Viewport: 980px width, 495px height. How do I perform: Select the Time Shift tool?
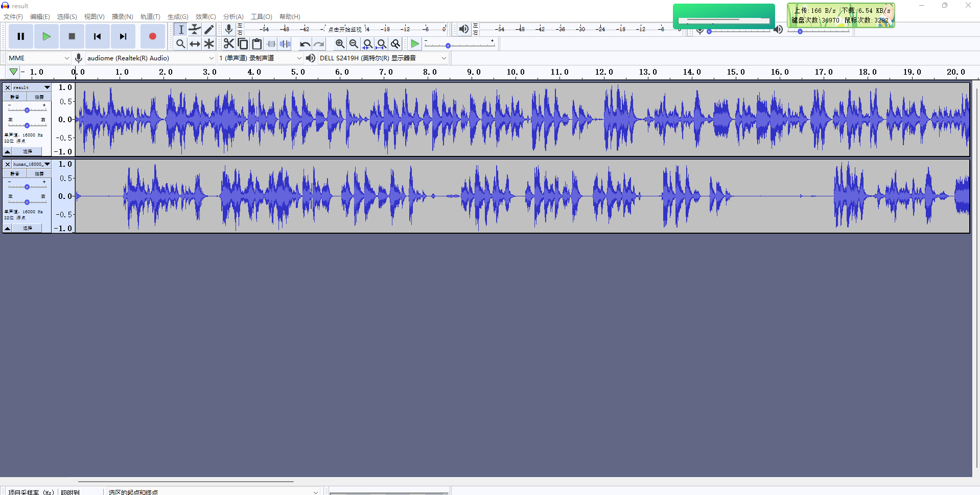pos(195,44)
